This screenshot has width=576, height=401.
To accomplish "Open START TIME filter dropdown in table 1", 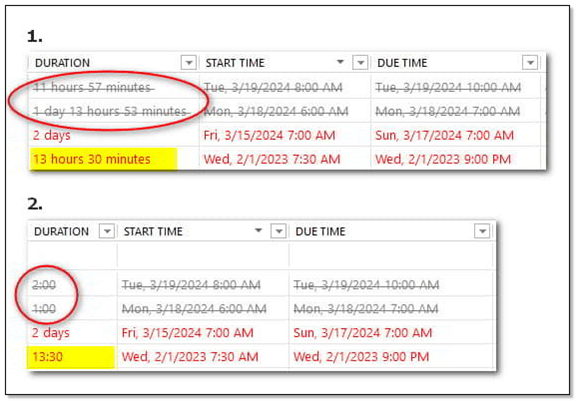I will (x=360, y=63).
